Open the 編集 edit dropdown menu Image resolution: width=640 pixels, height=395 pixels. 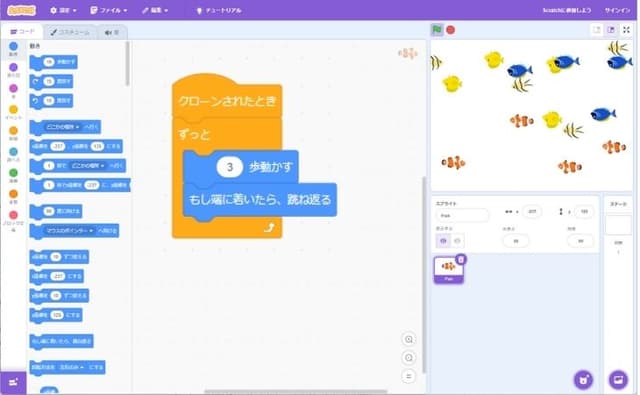click(155, 10)
